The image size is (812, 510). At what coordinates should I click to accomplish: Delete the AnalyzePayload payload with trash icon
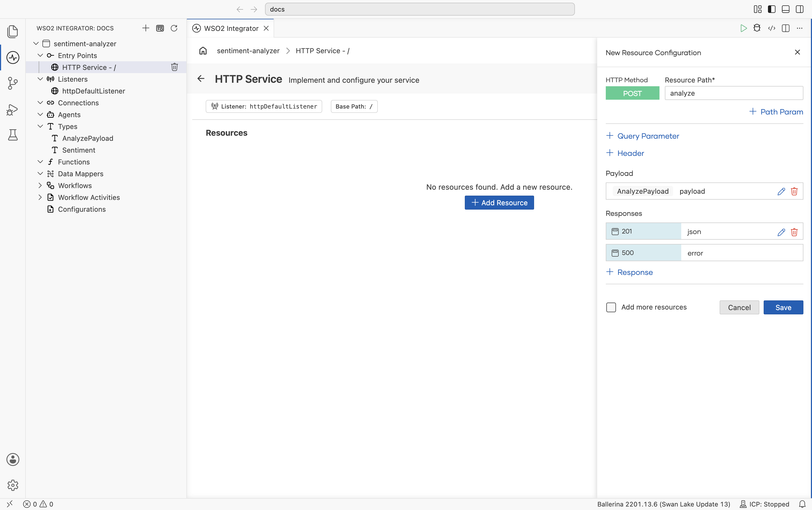[x=794, y=191]
